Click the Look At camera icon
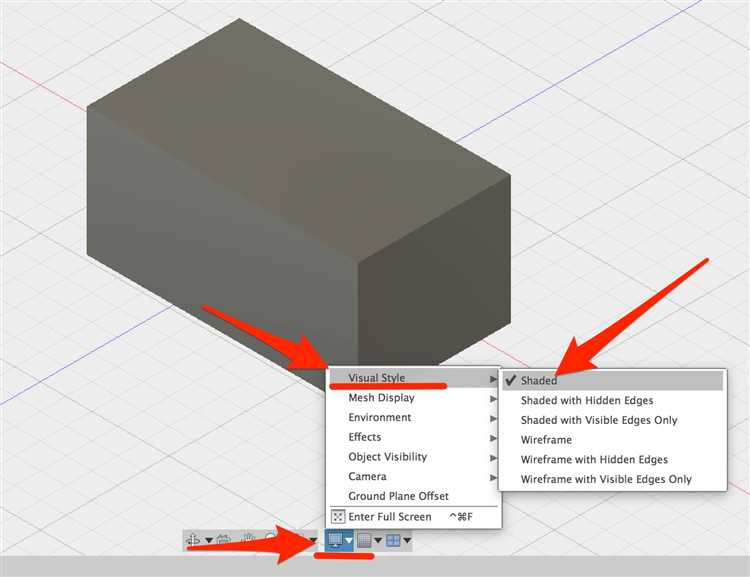750x577 pixels. (222, 541)
